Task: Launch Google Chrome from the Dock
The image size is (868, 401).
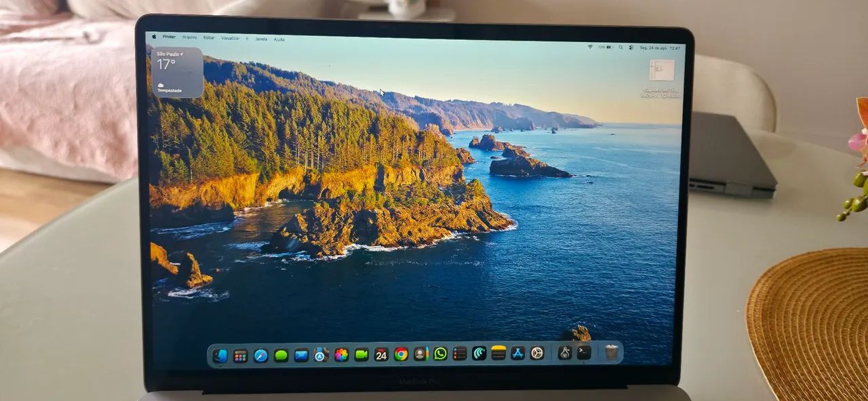Action: (x=401, y=354)
